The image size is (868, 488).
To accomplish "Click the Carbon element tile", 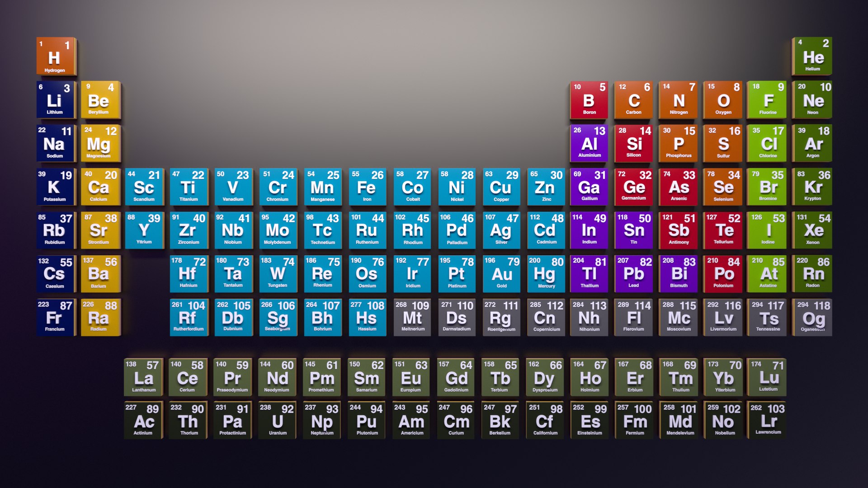I will point(633,100).
